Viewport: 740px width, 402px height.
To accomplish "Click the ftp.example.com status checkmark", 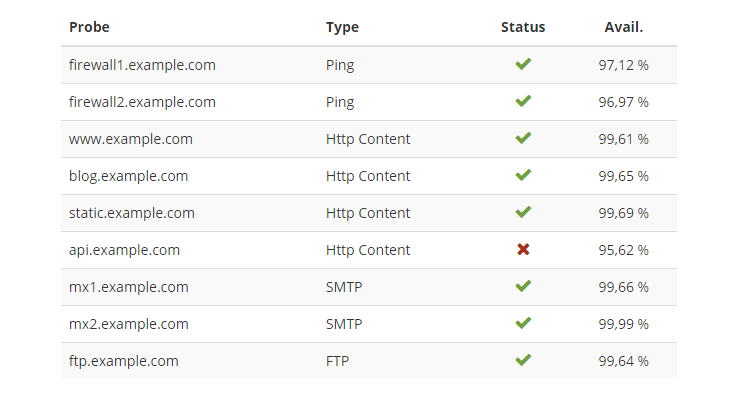I will tap(523, 360).
